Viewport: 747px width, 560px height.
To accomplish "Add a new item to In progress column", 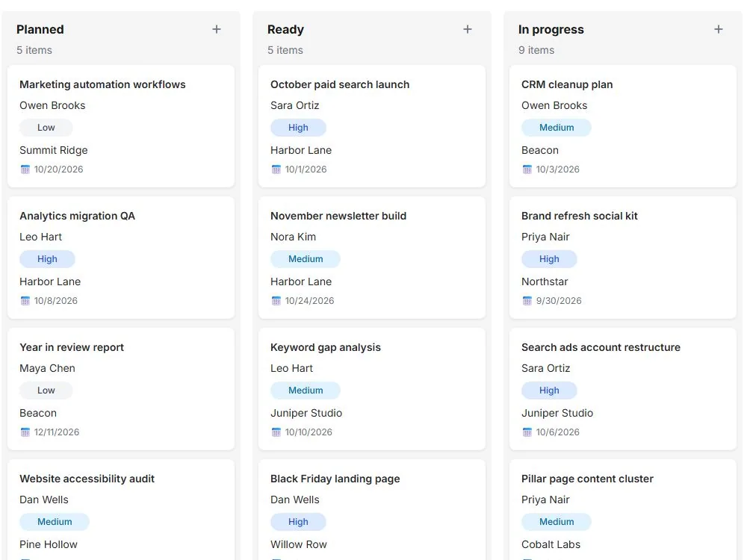I will [x=719, y=30].
